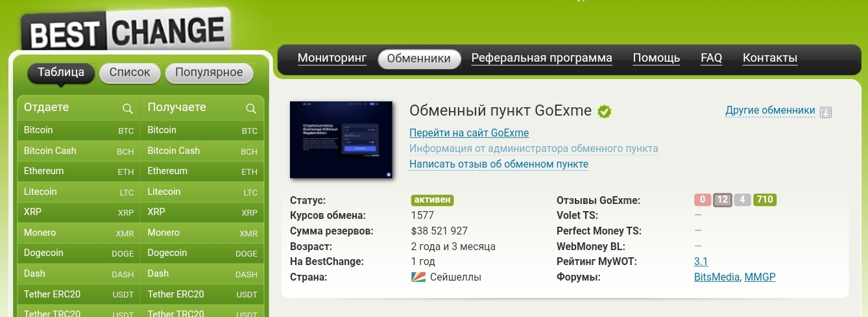Select Dash in the Получаете column
Image resolution: width=868 pixels, height=317 pixels.
[x=202, y=274]
